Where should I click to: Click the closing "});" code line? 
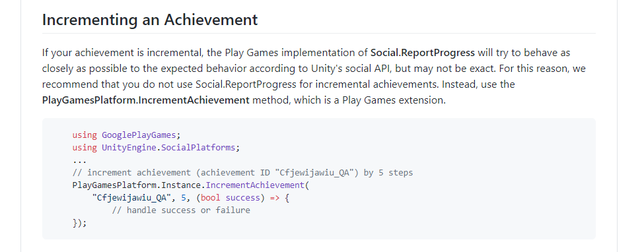(x=80, y=223)
